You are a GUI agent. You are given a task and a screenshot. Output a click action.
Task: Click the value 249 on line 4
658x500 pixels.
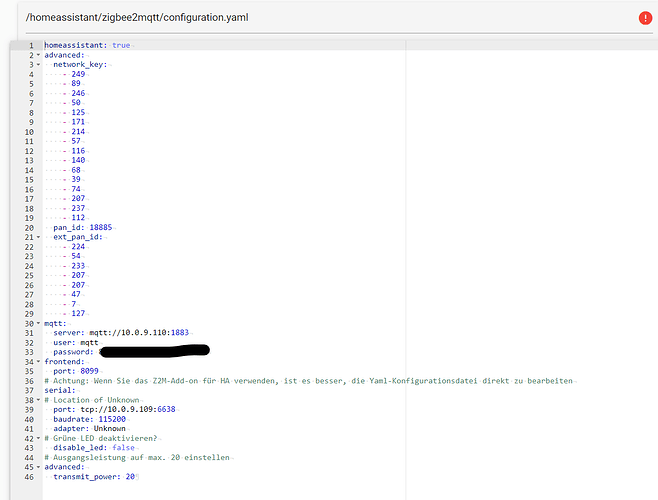pyautogui.click(x=78, y=74)
